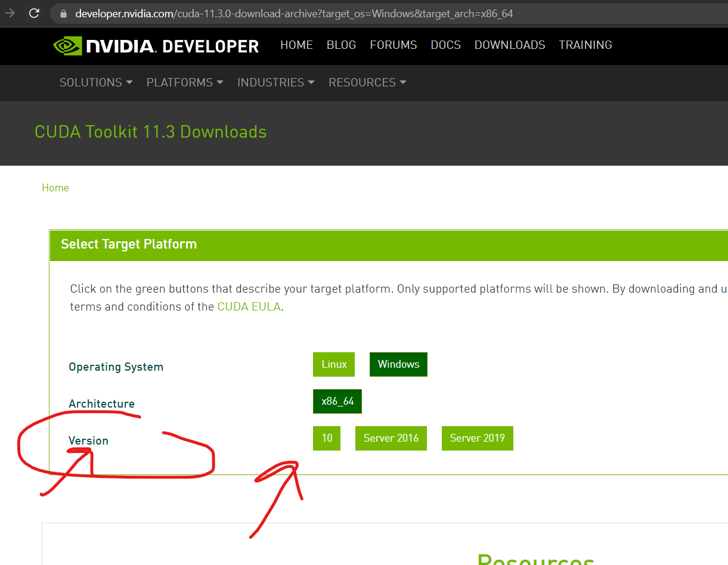Open the DOCS navigation item
Image resolution: width=728 pixels, height=565 pixels.
click(446, 45)
